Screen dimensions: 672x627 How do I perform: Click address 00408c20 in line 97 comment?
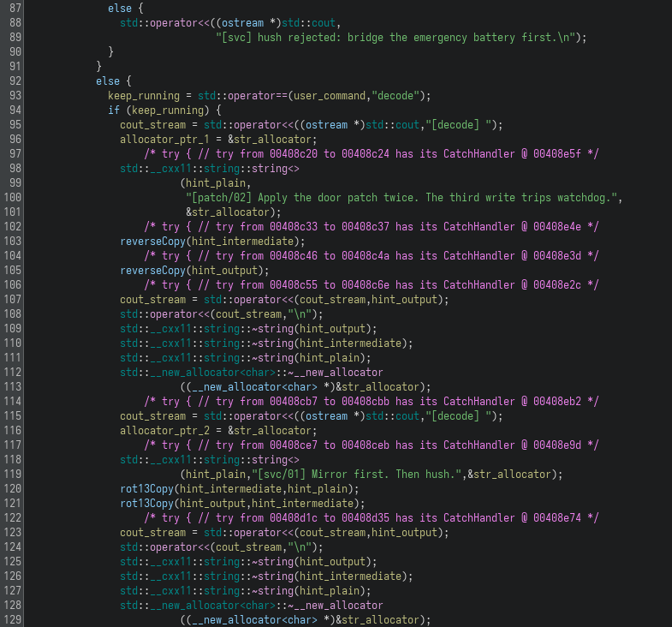click(x=294, y=153)
